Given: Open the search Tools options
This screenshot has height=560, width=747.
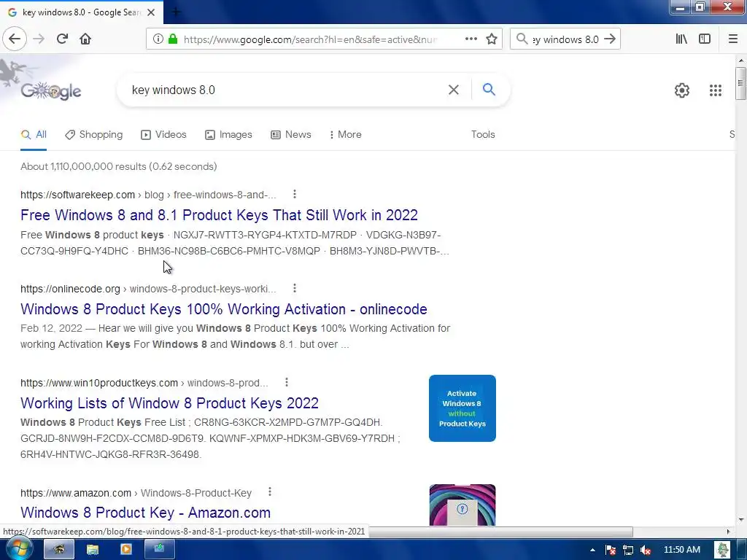Looking at the screenshot, I should click(483, 135).
